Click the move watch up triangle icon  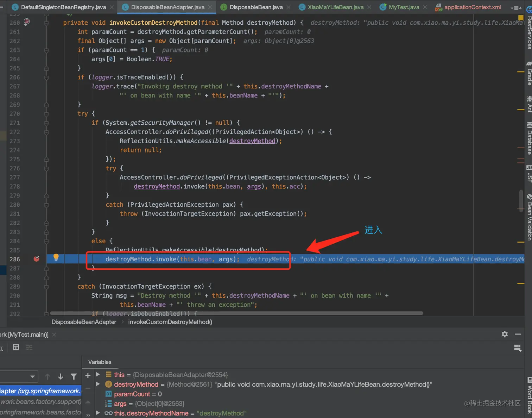(88, 402)
